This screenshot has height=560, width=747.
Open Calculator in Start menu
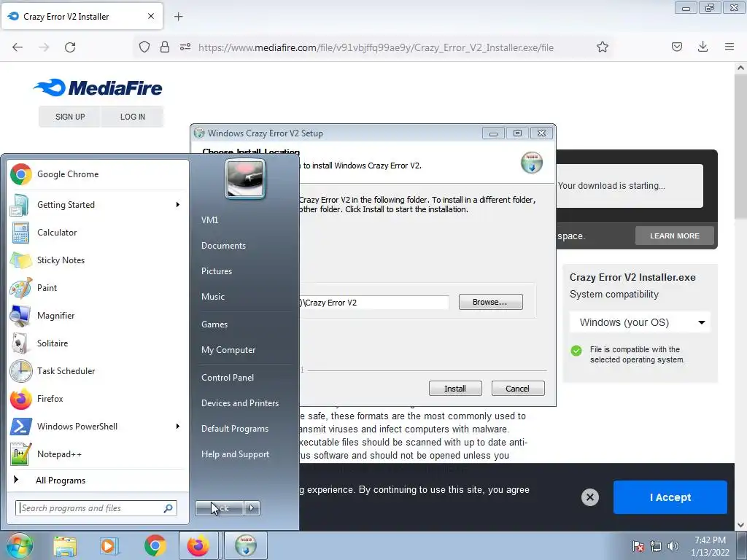(x=98, y=233)
